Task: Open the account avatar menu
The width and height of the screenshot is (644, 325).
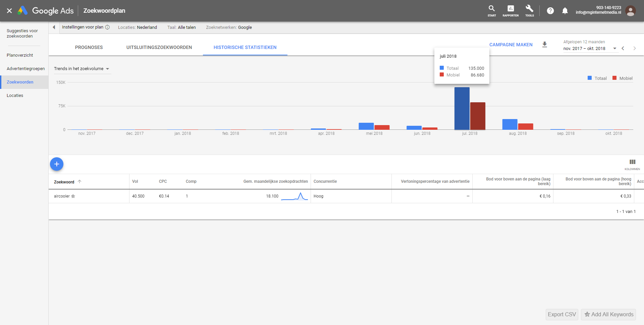Action: 630,11
